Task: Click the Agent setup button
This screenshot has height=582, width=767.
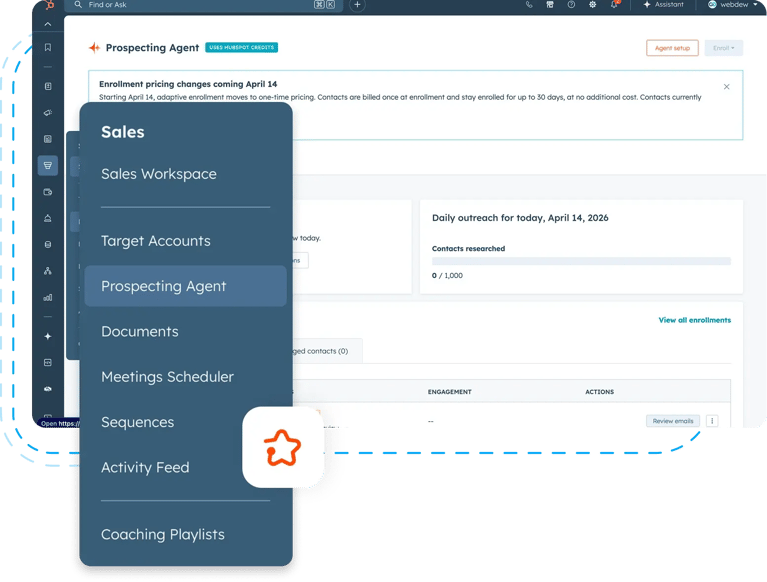Action: (x=672, y=48)
